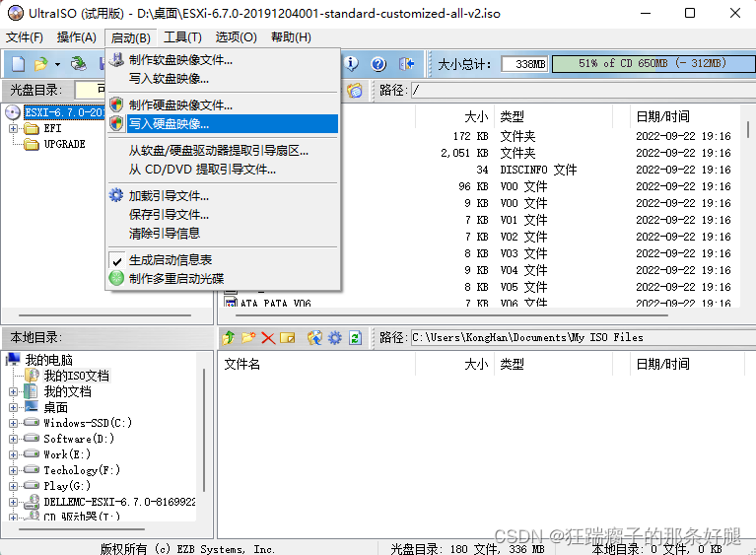Open the 操作(A) menu
756x555 pixels.
76,37
